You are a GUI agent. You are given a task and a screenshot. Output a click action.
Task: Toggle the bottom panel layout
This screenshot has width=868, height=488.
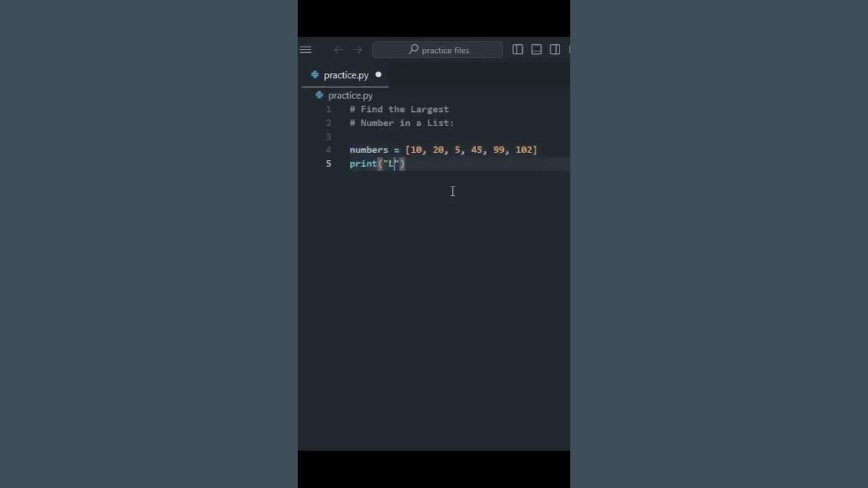pyautogui.click(x=536, y=49)
